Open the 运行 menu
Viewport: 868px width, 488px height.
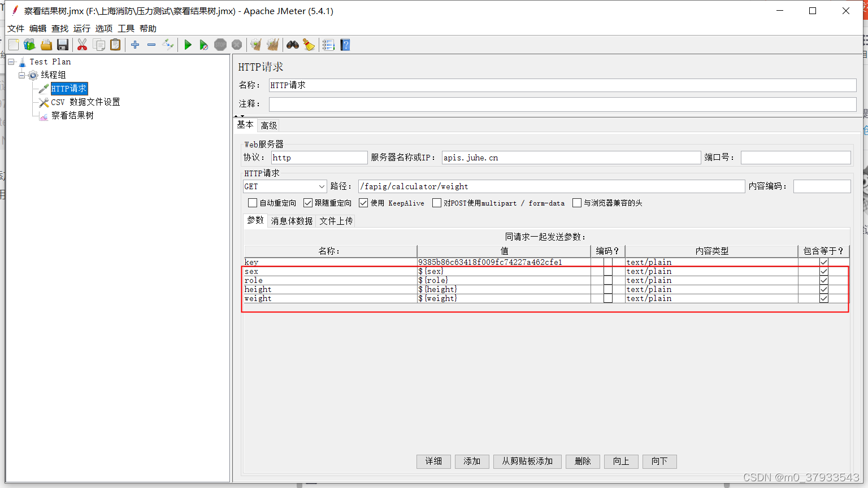(x=82, y=29)
